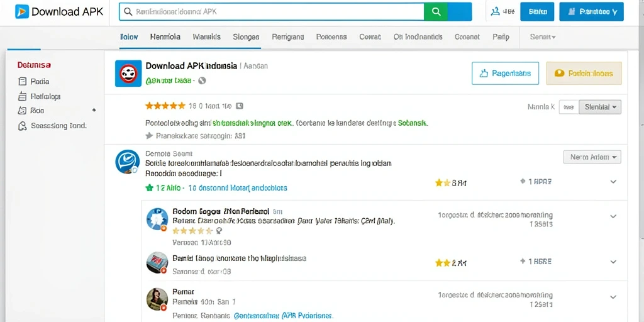
Task: Click the globe icon beside the developer name
Action: point(202,81)
